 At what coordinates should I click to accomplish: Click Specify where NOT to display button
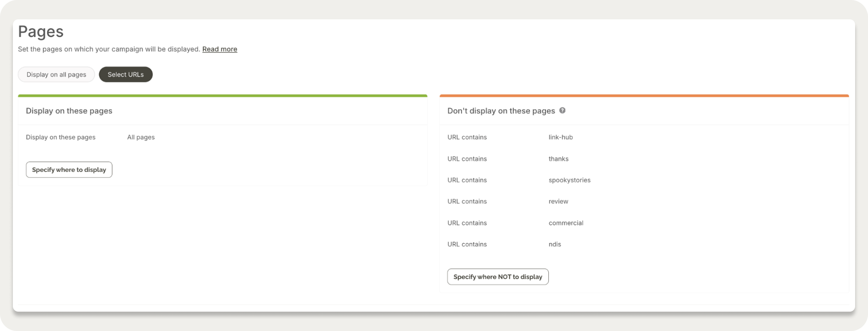pos(498,277)
